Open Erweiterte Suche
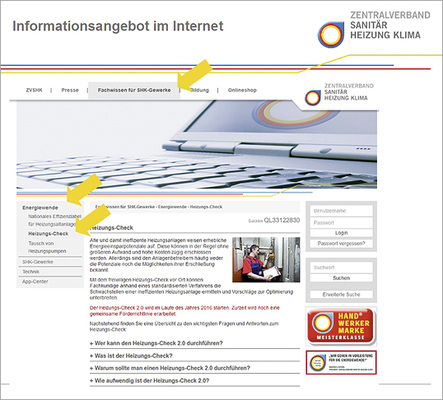Viewport: 443px width, 400px height. [341, 294]
